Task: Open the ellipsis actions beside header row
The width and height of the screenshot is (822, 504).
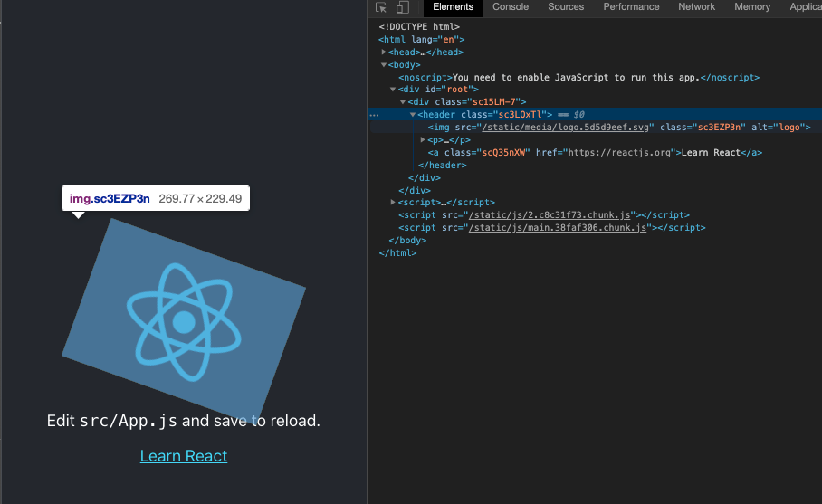Action: pyautogui.click(x=374, y=115)
